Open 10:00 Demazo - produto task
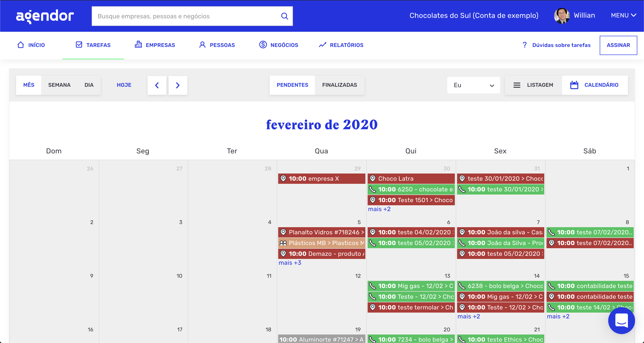 322,254
